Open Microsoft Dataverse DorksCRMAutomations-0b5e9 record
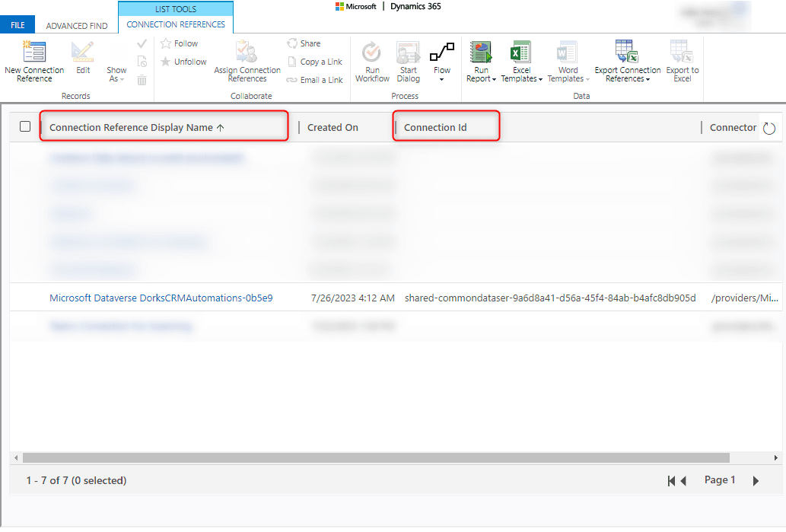 click(161, 298)
